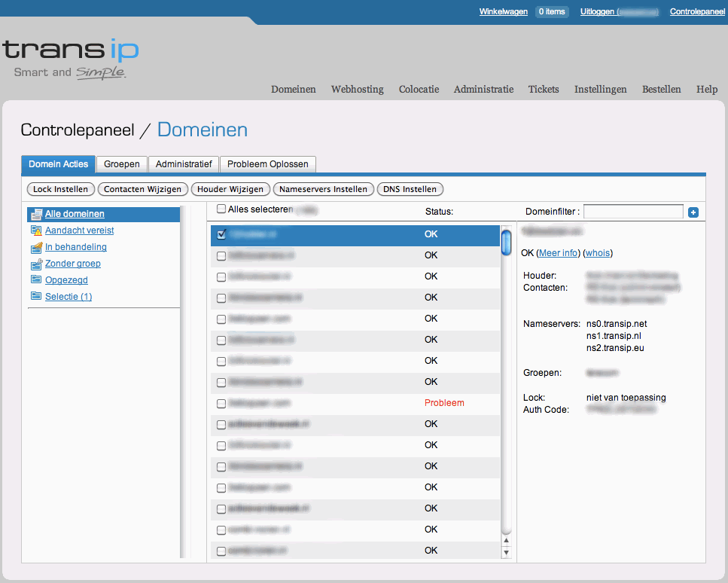Click the Uitloggen link
Screen dimensions: 728x583
coord(619,11)
